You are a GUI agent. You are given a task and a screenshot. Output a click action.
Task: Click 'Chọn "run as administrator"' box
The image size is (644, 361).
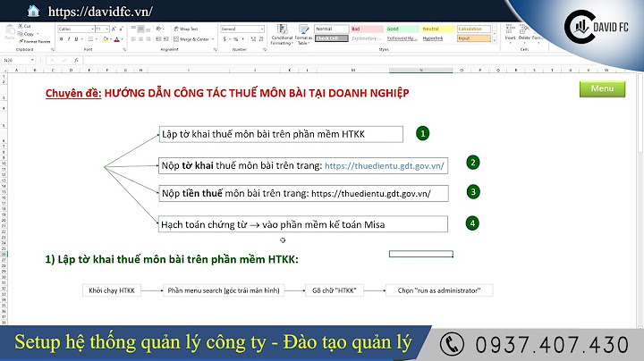click(x=439, y=290)
